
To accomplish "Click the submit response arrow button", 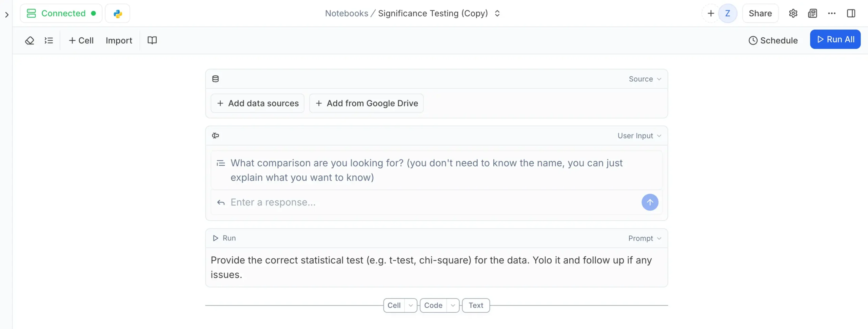I will (x=649, y=202).
